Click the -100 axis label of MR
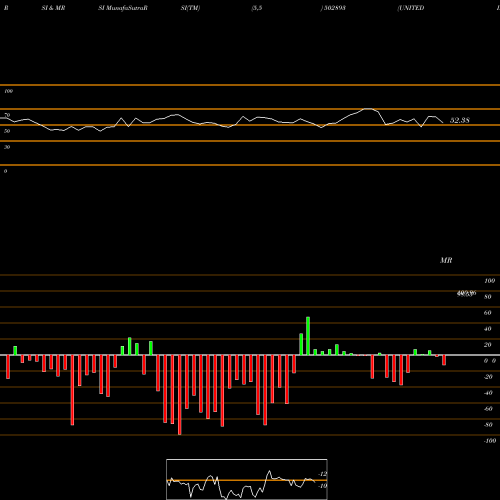500x500 pixels. tap(490, 441)
